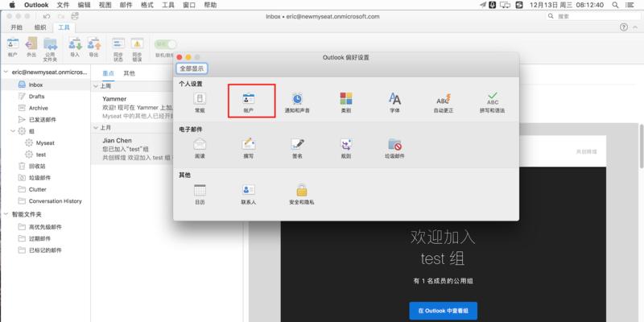Collapse the eric@newmyseat account tree
The image size is (644, 322).
coord(6,72)
